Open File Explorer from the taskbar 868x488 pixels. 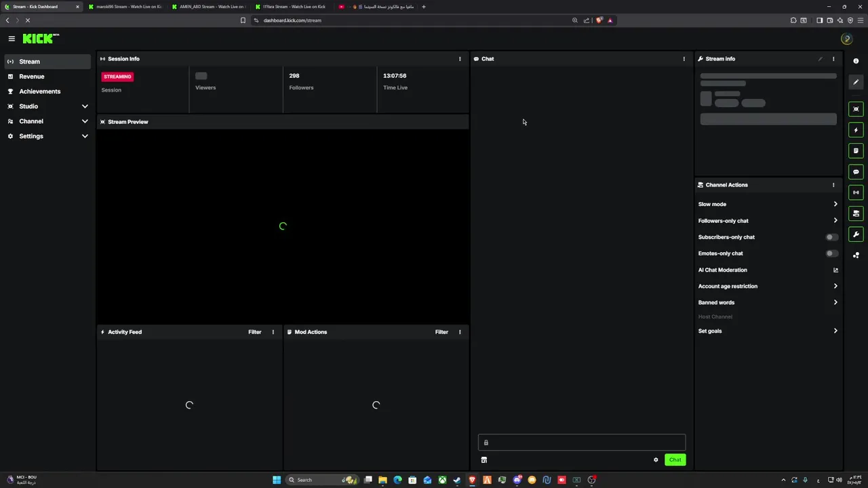(382, 480)
